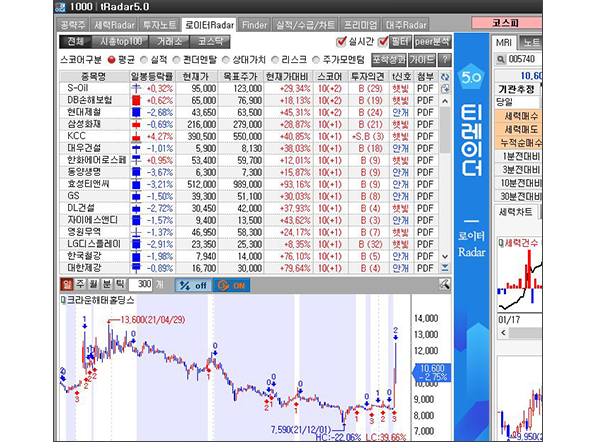Image resolution: width=598 pixels, height=442 pixels.
Task: Click the 5.0 pentagon logo in banner
Action: pos(471,77)
